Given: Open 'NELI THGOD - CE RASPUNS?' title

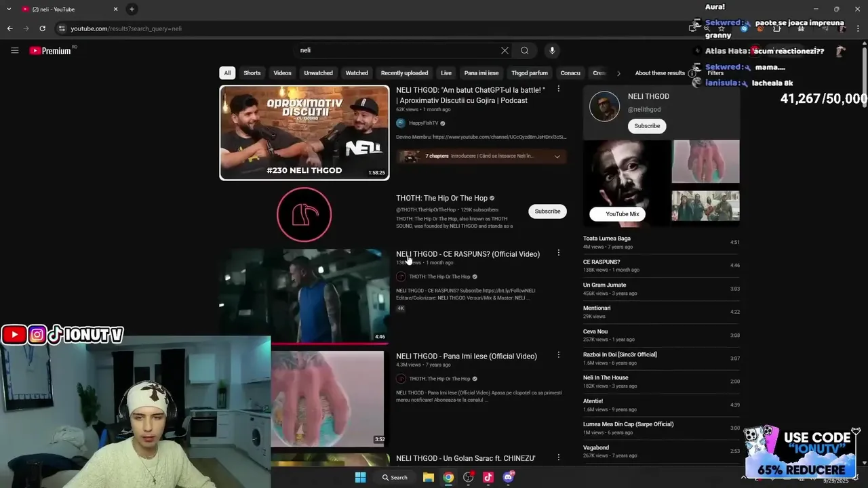Looking at the screenshot, I should [x=468, y=254].
